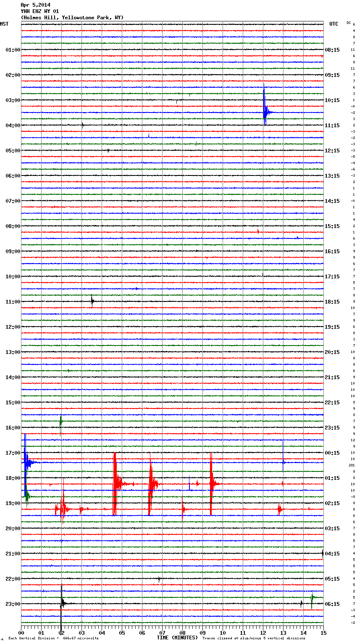This screenshot has height=644, width=357.
Task: Click the "14:00" MST time label
Action: 13,377
